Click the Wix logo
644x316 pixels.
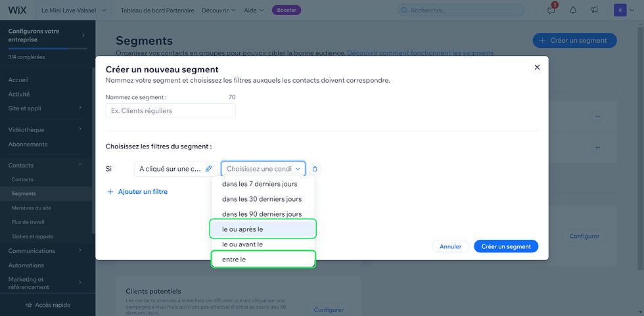click(x=17, y=11)
